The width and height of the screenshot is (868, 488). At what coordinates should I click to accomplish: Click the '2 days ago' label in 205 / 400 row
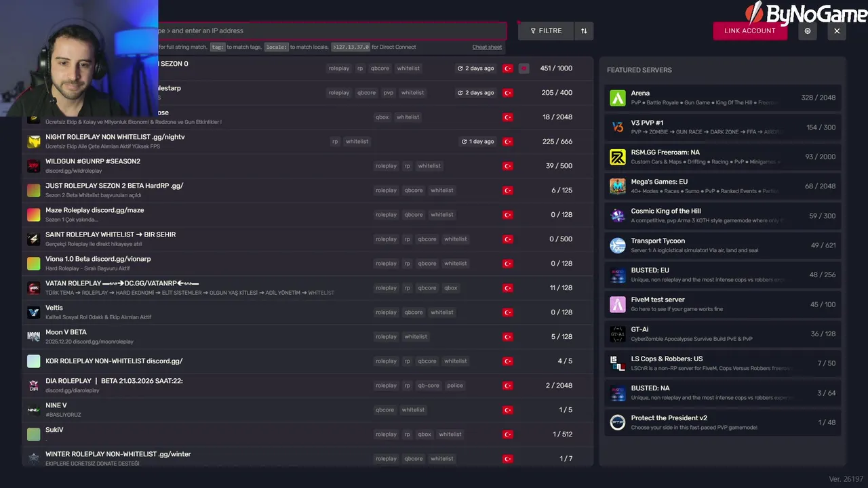point(476,93)
